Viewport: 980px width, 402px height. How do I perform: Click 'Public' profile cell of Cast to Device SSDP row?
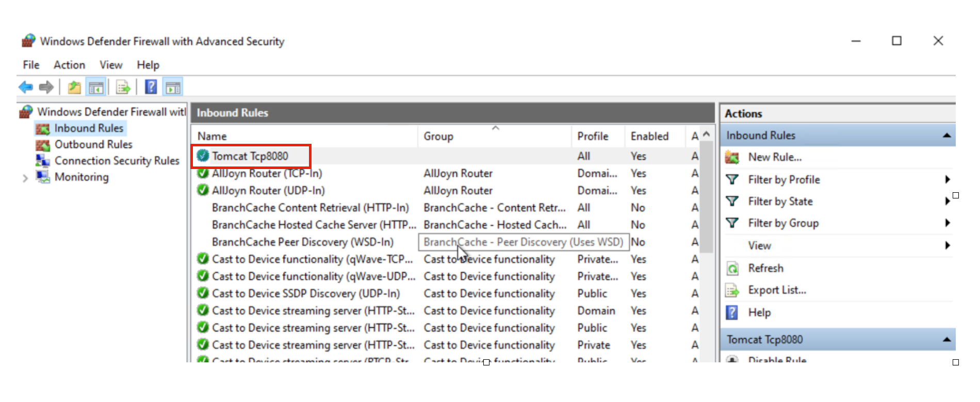click(x=592, y=293)
